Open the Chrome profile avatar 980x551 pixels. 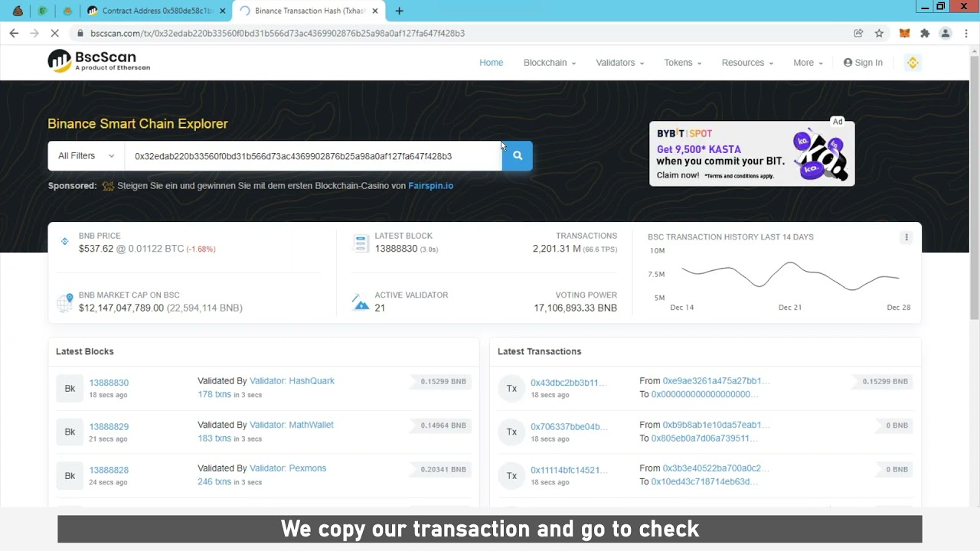coord(946,34)
